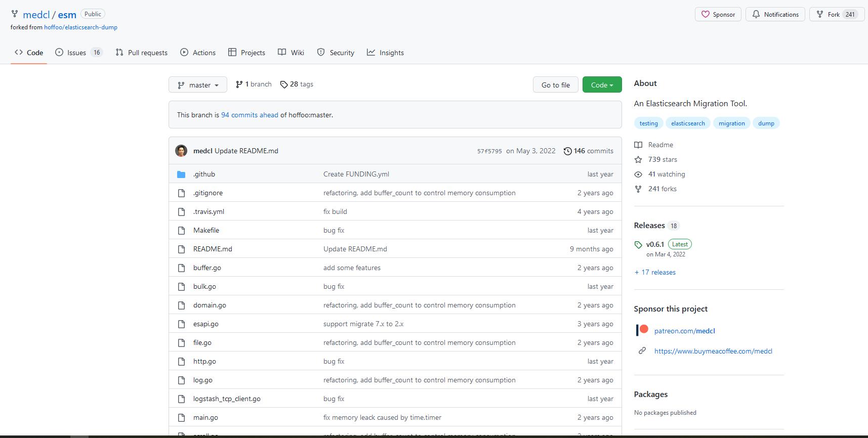Open the Security tab
Viewport: 868px width, 438px height.
[x=336, y=53]
